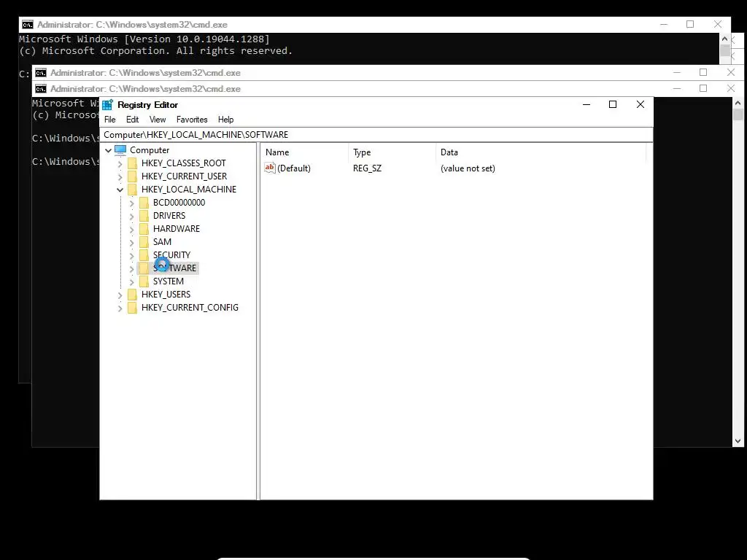Click cmd icon in third cmd.exe title bar
The height and width of the screenshot is (560, 747).
point(41,89)
